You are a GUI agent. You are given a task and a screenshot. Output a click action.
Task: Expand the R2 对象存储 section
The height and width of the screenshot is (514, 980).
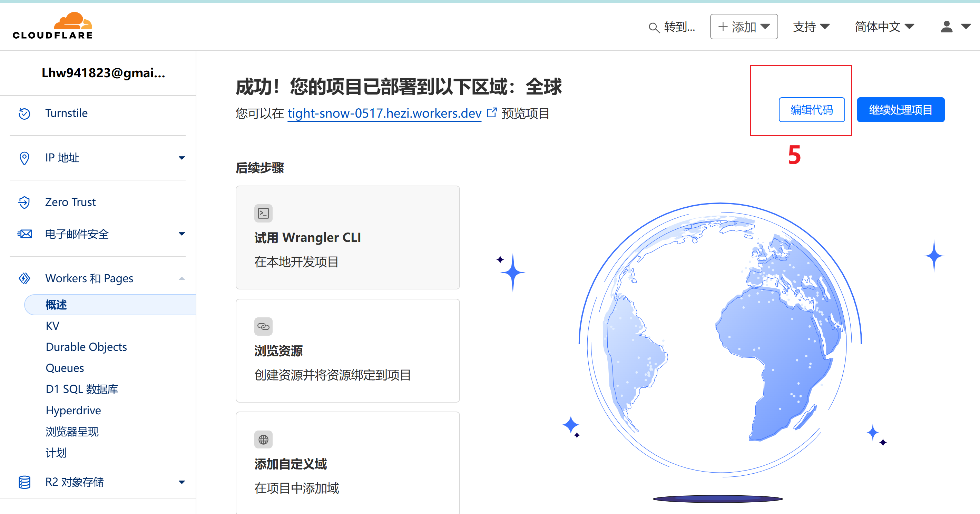(x=182, y=482)
